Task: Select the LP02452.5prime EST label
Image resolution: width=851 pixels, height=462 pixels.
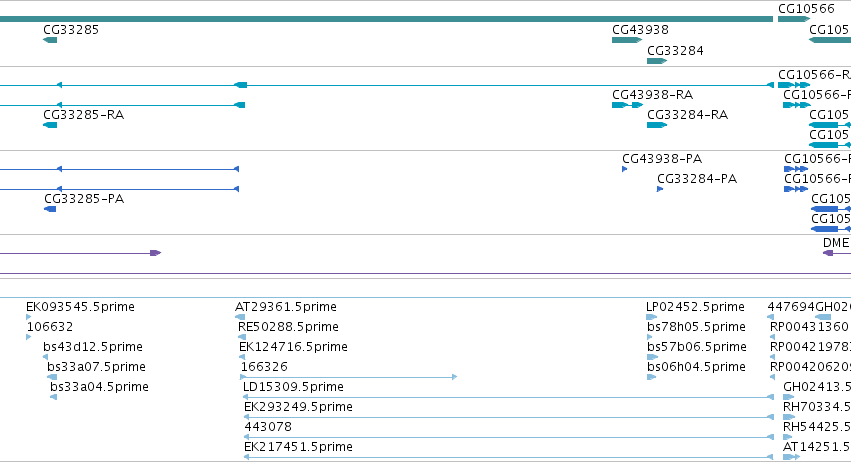Action: [695, 307]
